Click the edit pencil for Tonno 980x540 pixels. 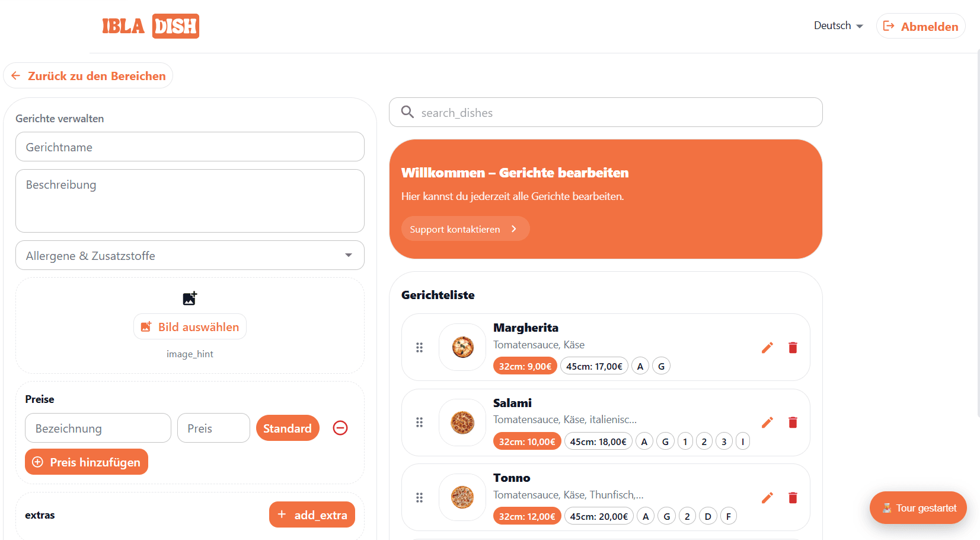pos(767,498)
